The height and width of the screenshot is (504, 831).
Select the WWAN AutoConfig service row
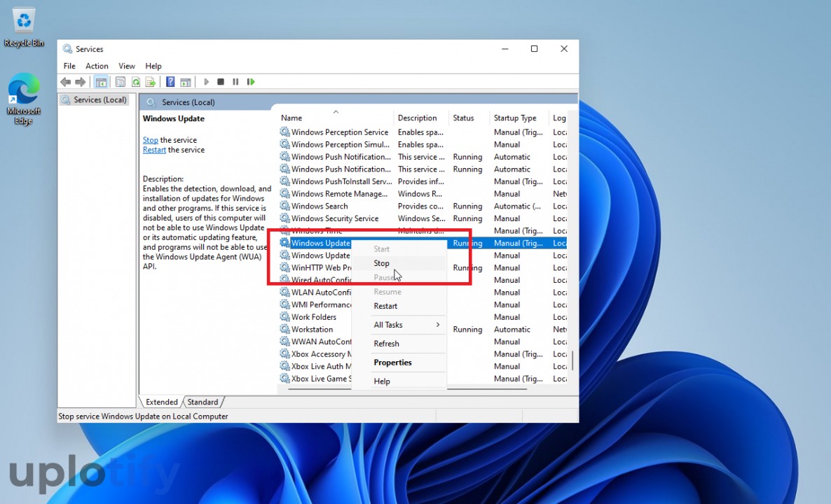(423, 342)
